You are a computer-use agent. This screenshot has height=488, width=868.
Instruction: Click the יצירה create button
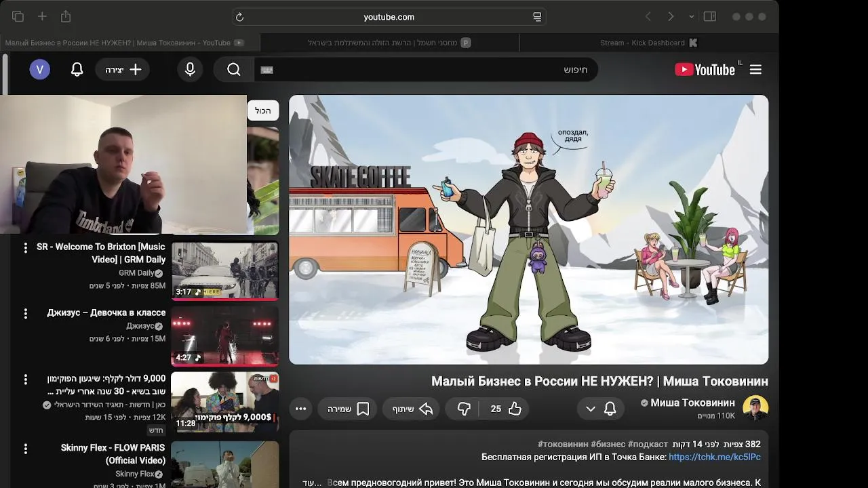123,69
